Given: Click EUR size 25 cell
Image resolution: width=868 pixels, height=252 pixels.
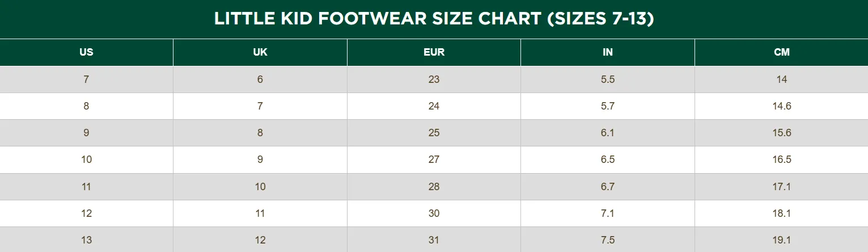Looking at the screenshot, I should coord(434,133).
